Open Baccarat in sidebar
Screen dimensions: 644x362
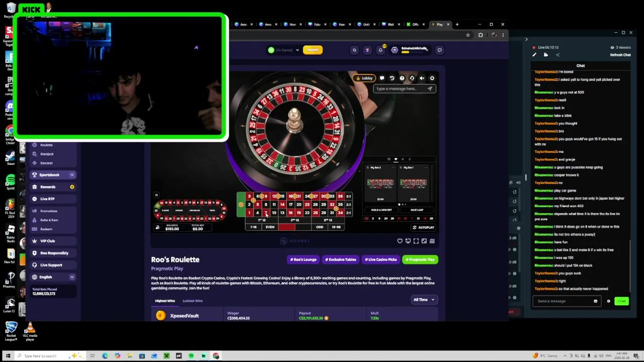46,163
